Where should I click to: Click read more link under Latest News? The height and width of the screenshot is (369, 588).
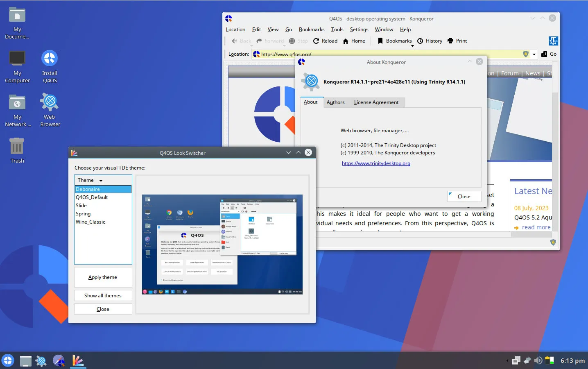pyautogui.click(x=536, y=227)
